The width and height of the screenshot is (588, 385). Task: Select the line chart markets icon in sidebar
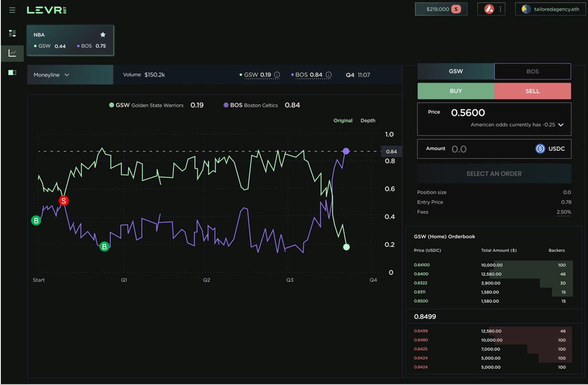click(x=12, y=53)
